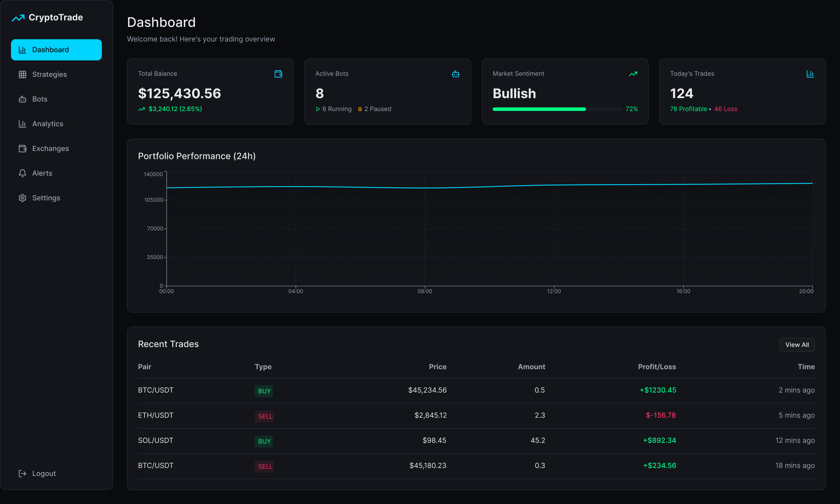Click the robot icon on Active Bots card
Viewport: 840px width, 504px height.
click(x=456, y=74)
